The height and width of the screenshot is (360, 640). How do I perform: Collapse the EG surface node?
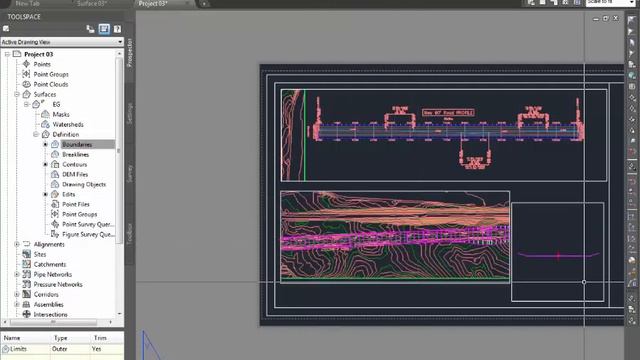tap(27, 104)
